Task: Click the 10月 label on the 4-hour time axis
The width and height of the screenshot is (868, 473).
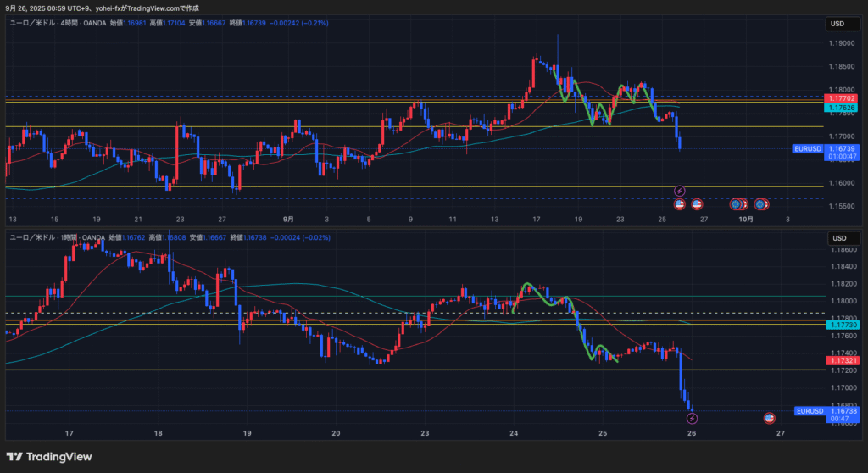Action: pos(744,219)
